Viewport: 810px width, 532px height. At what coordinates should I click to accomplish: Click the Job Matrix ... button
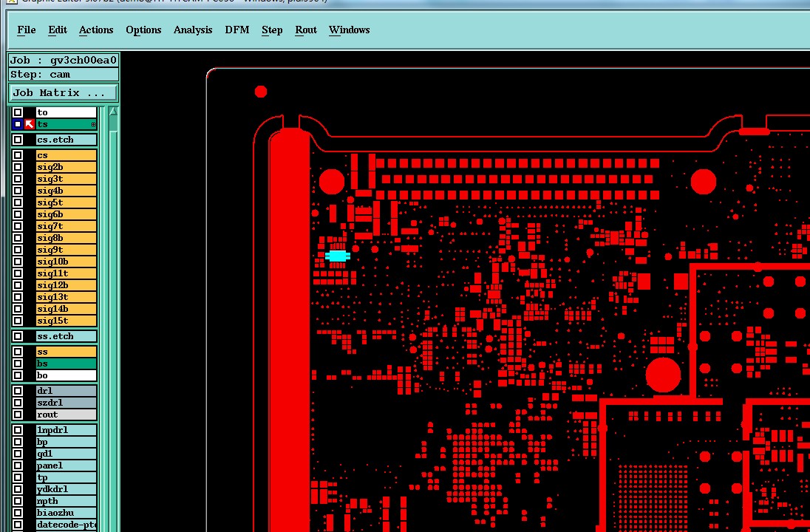[x=64, y=93]
